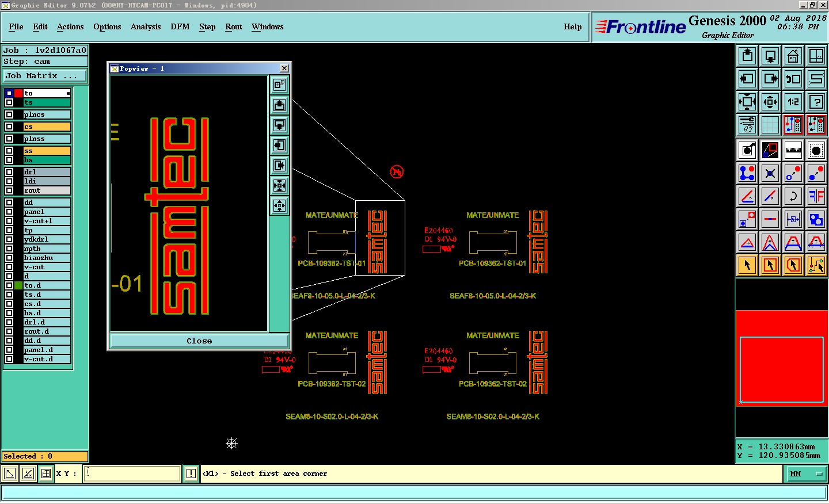Click the exclamation mark icon in status bar
Viewport: 829px width, 504px height.
pos(191,474)
